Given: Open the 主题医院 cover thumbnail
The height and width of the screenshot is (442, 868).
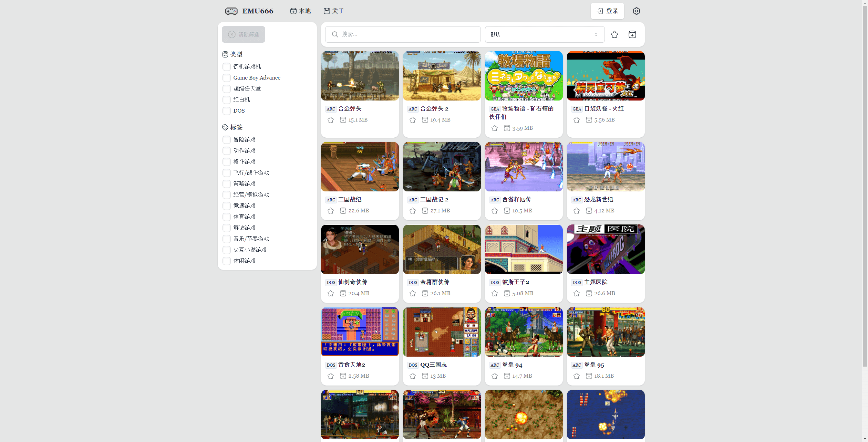Looking at the screenshot, I should (606, 249).
